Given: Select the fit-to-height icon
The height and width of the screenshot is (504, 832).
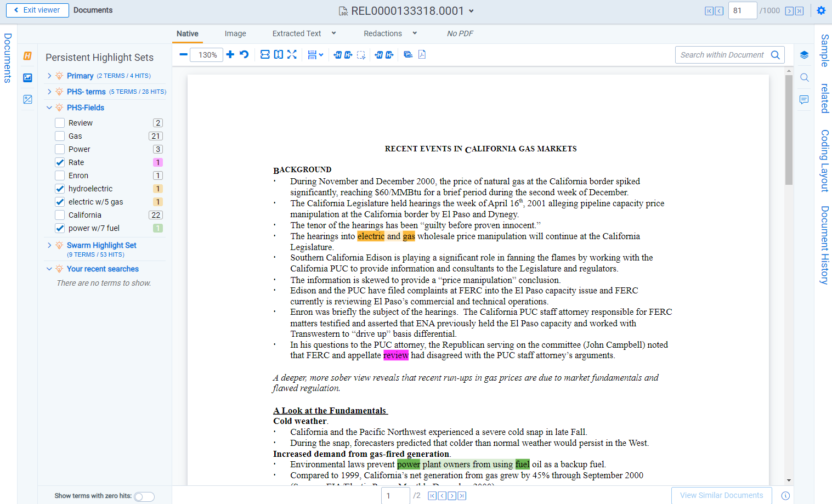Looking at the screenshot, I should [x=279, y=54].
